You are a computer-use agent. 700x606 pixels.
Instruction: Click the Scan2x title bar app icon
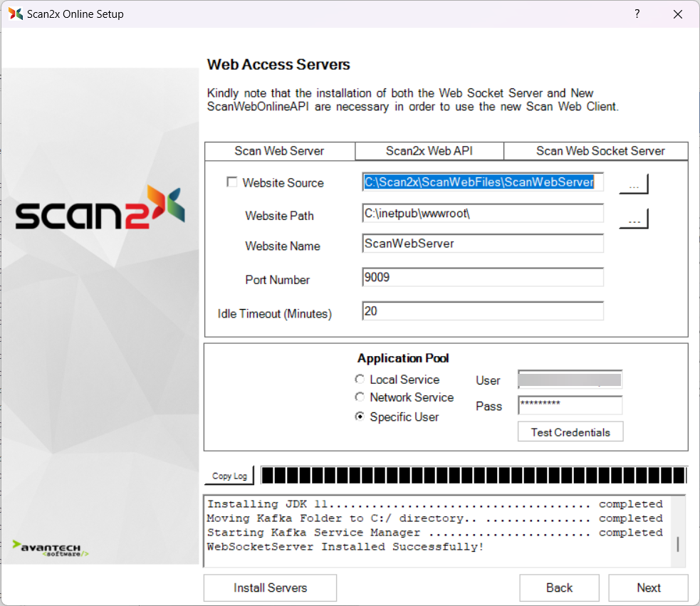tap(16, 14)
